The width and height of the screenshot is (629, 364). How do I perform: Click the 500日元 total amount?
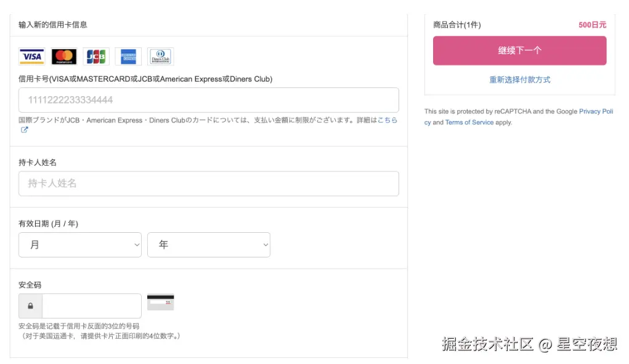pyautogui.click(x=592, y=25)
